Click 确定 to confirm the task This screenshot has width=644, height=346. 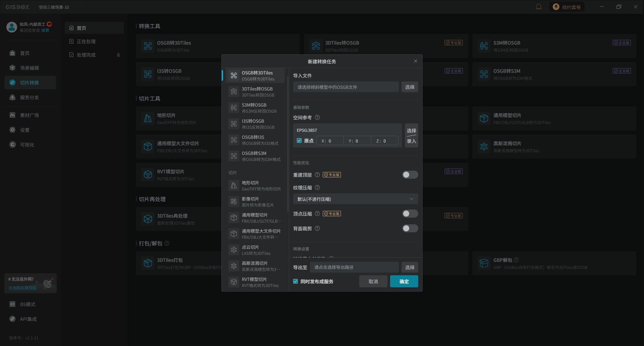404,282
